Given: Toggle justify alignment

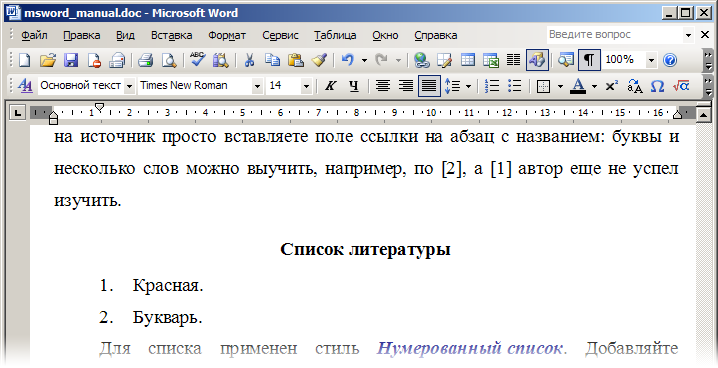Looking at the screenshot, I should [x=429, y=86].
